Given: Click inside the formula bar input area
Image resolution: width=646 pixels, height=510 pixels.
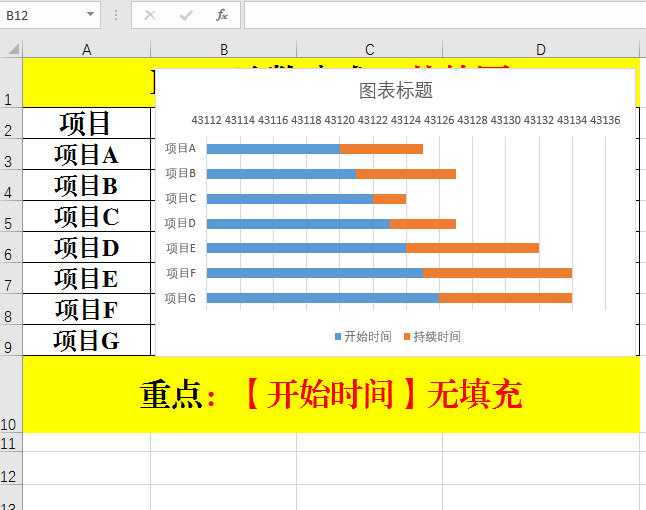Looking at the screenshot, I should click(440, 15).
